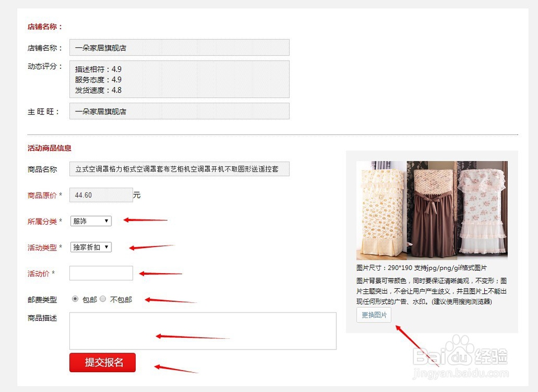Click the 活动价 price input field
The image size is (538, 392).
(101, 273)
